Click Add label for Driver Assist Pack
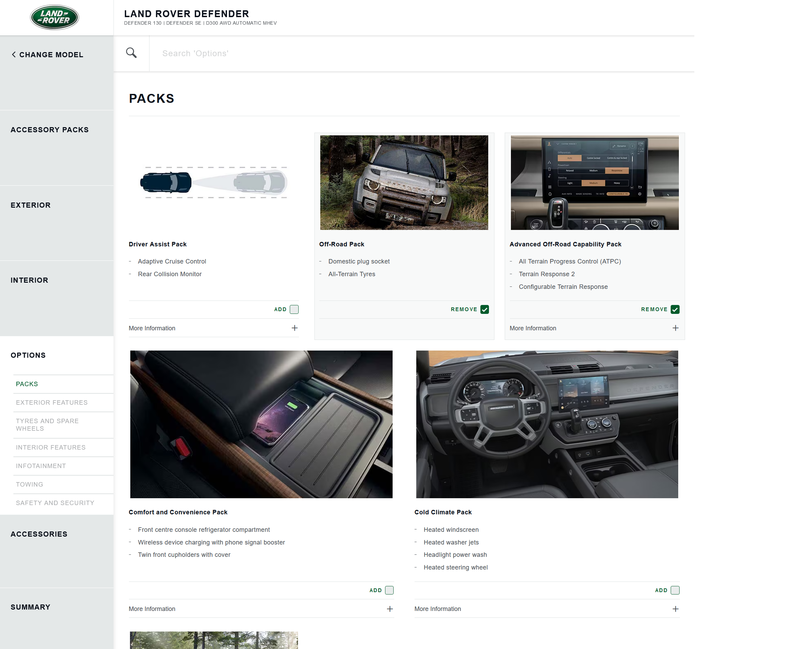The image size is (790, 649). click(x=280, y=309)
